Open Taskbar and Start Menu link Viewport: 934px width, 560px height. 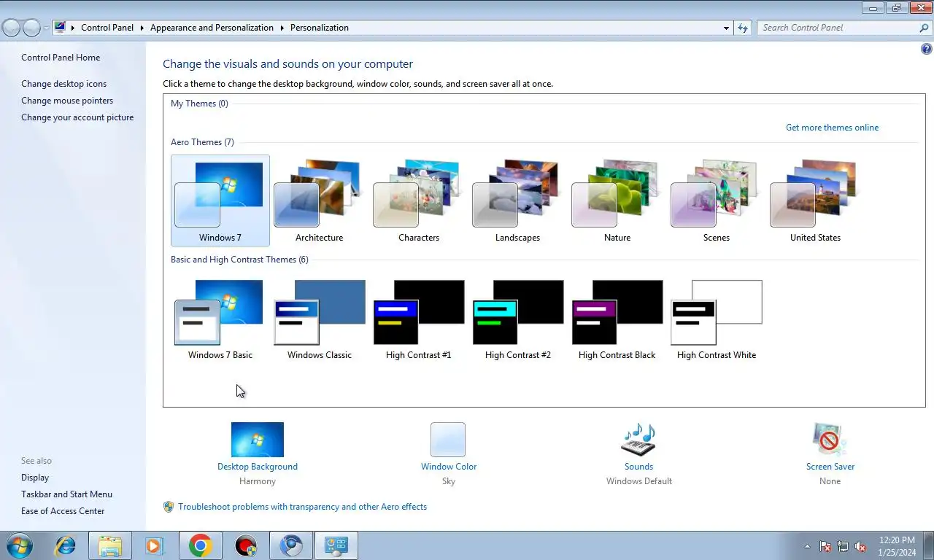coord(66,494)
